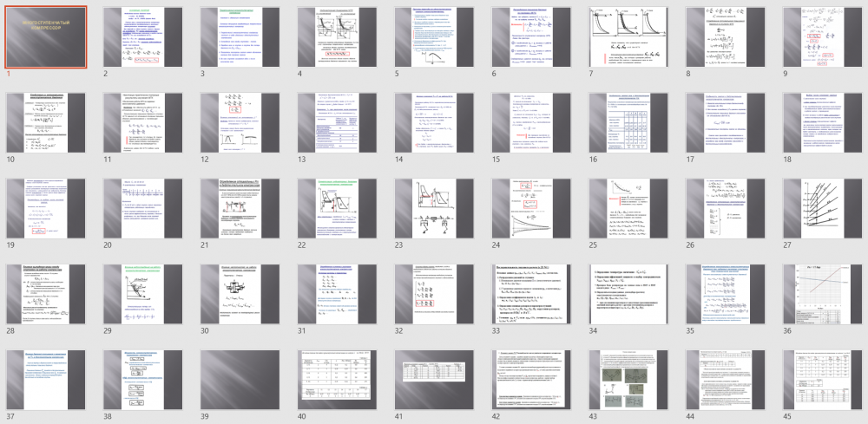This screenshot has height=424, width=868.
Task: Click slide 32 thumbnail
Action: [x=435, y=294]
